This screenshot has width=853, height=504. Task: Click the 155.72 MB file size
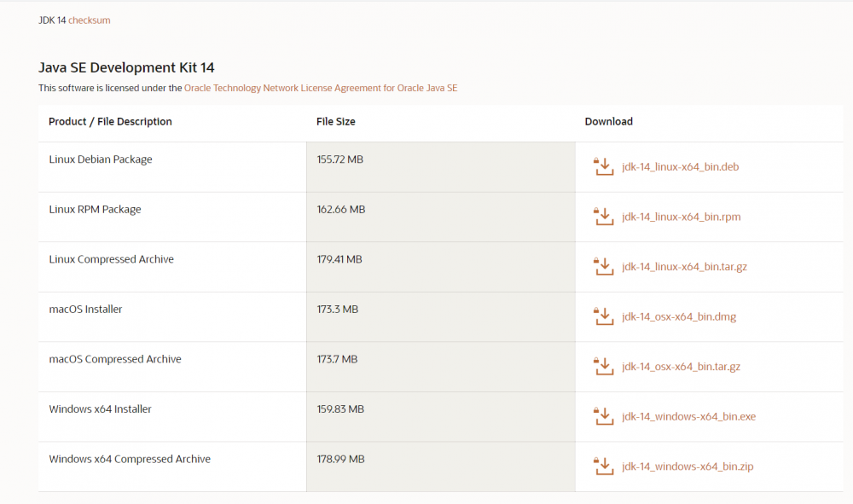coord(340,159)
